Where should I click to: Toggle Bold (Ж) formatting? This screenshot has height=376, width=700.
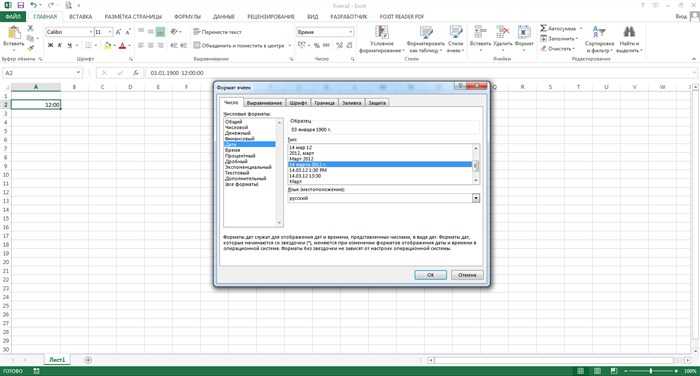(50, 46)
